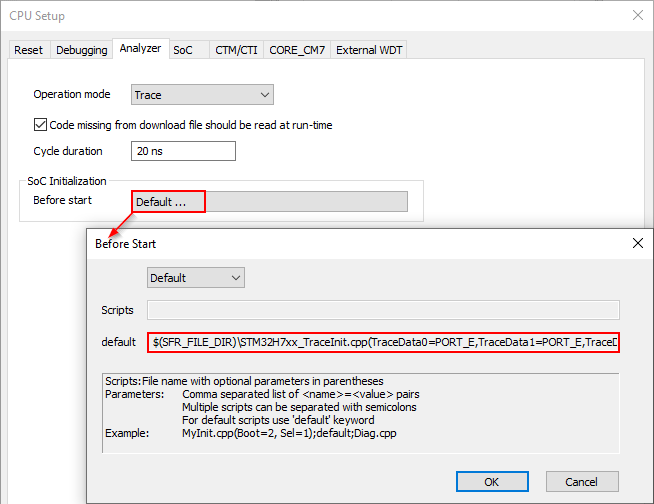This screenshot has width=654, height=504.
Task: Click the disabled Scripts field
Action: 383,310
